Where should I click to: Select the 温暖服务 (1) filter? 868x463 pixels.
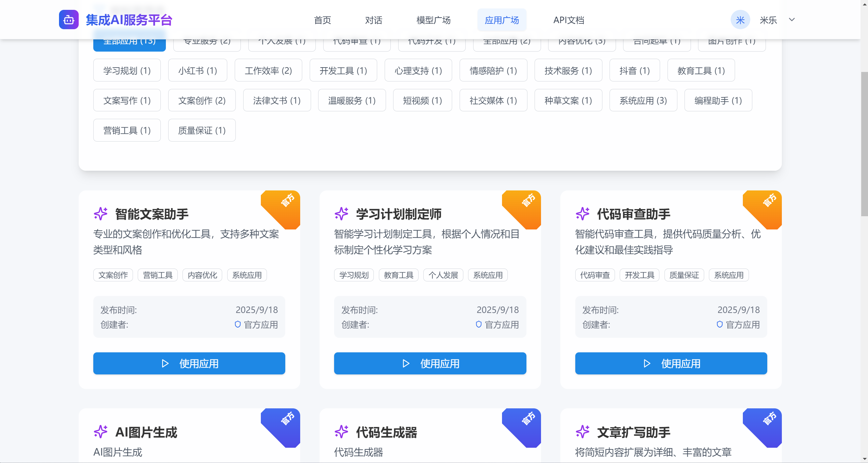(352, 100)
